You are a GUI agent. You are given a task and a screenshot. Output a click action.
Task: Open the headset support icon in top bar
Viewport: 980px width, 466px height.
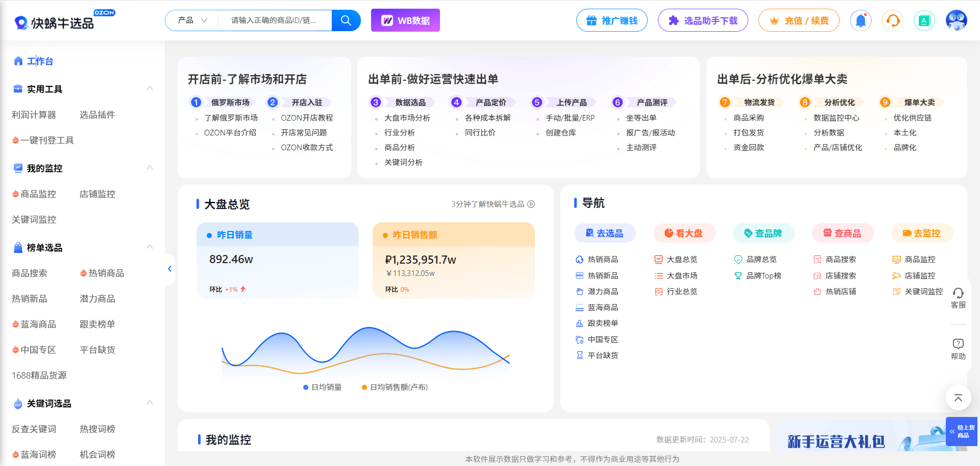coord(892,20)
